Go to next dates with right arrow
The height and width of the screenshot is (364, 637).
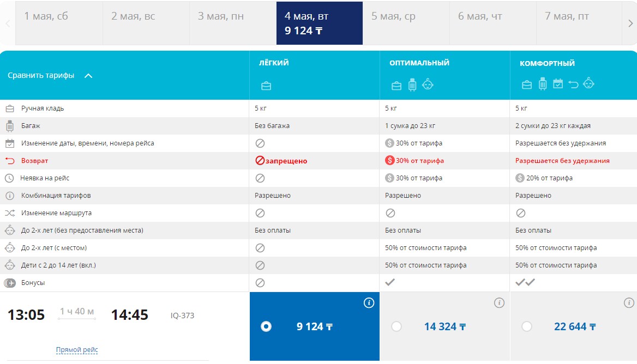pyautogui.click(x=630, y=23)
